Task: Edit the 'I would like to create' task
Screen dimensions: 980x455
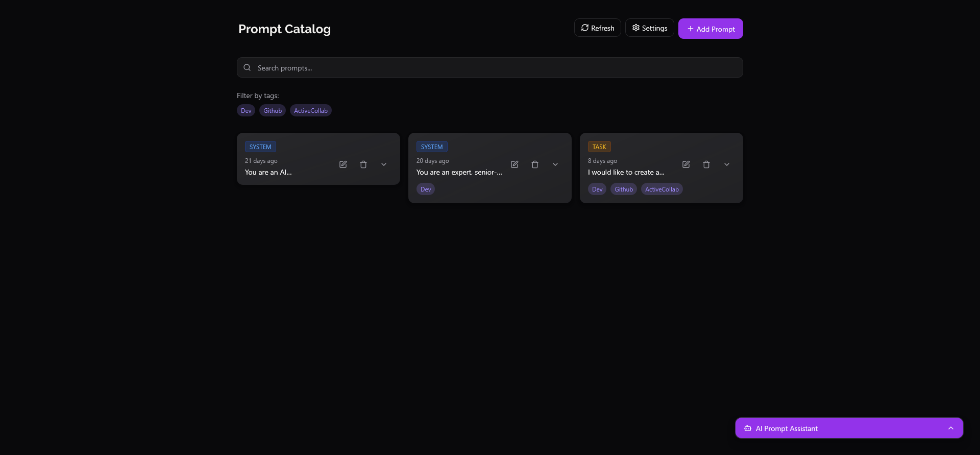Action: [x=686, y=164]
